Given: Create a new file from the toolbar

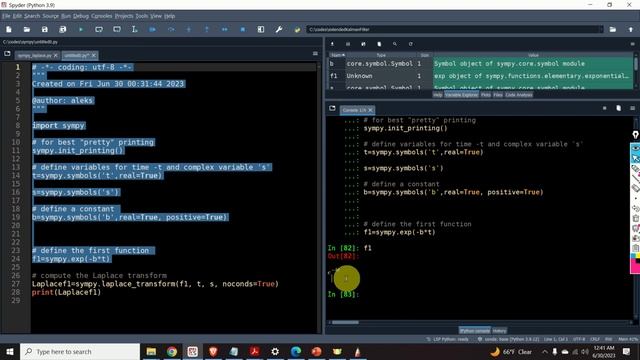Looking at the screenshot, I should (9, 29).
